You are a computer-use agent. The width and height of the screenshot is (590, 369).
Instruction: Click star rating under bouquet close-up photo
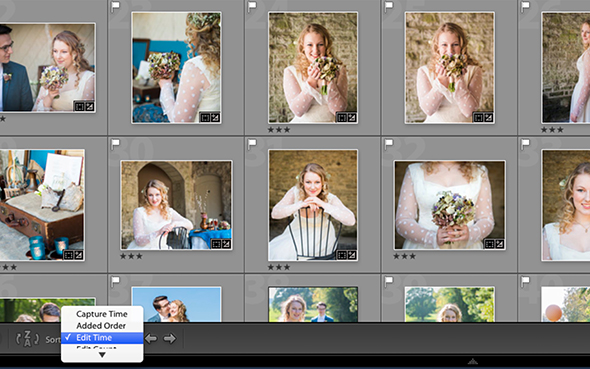pos(404,257)
